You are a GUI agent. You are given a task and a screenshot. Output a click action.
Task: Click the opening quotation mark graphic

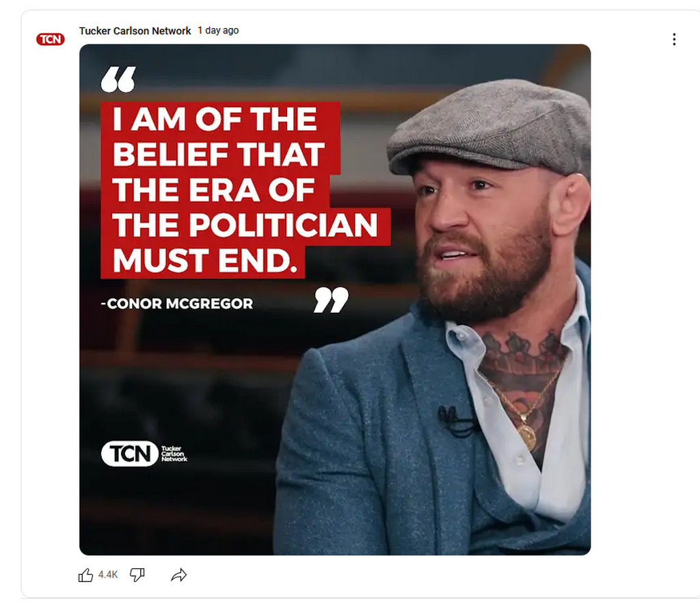coord(118,79)
